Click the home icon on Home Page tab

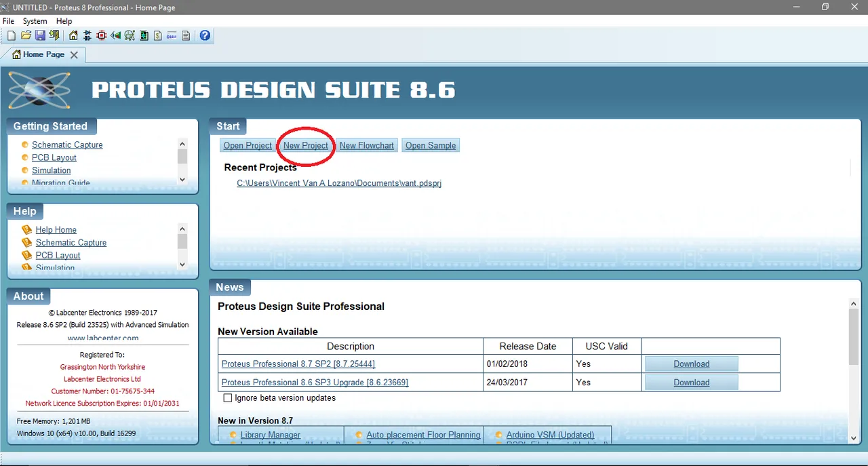tap(16, 54)
